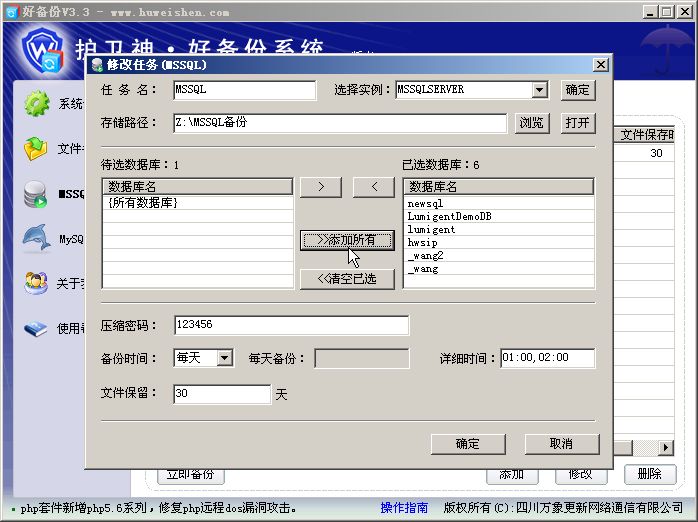
Task: Click the <<清空已选 button
Action: pos(347,279)
